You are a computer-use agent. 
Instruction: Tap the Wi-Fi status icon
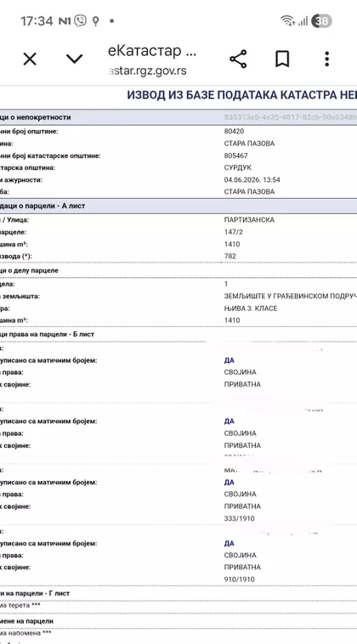click(287, 20)
